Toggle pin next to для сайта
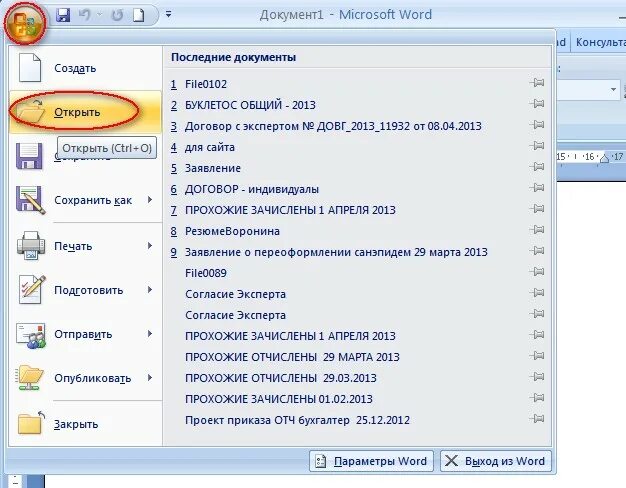 (x=537, y=146)
